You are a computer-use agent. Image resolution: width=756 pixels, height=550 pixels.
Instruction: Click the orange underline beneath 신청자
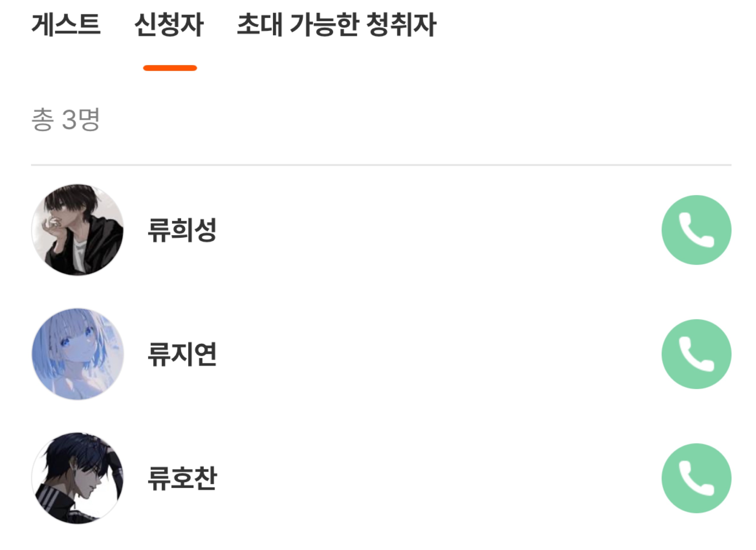click(x=170, y=68)
